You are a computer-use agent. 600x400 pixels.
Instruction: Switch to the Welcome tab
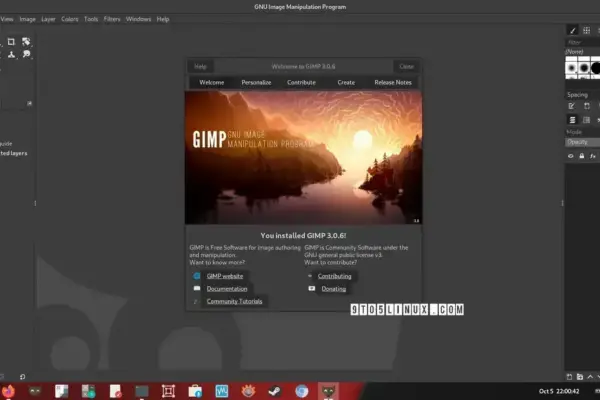212,83
